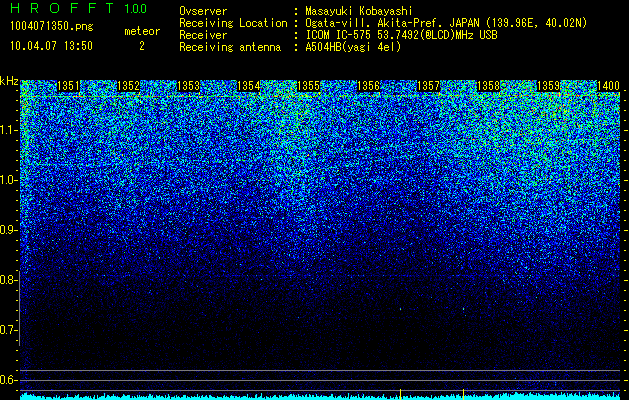Click the first yellow meteor marker near 1356

click(400, 394)
